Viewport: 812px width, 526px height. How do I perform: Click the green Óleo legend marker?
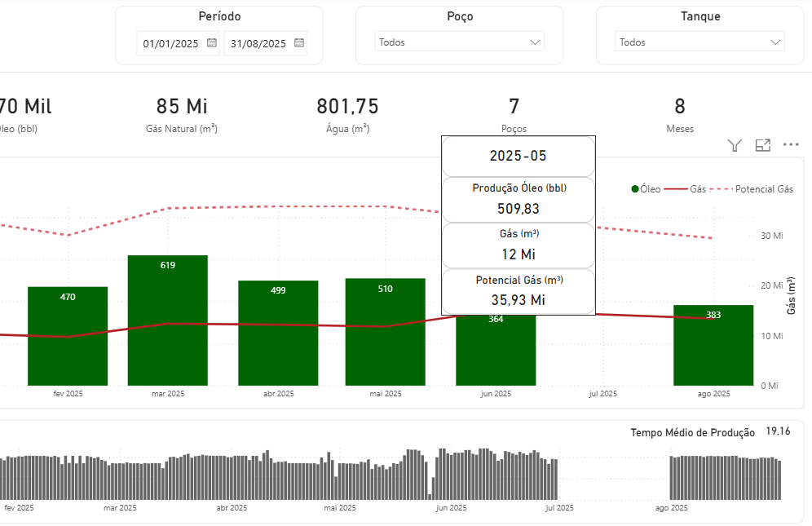click(x=635, y=189)
